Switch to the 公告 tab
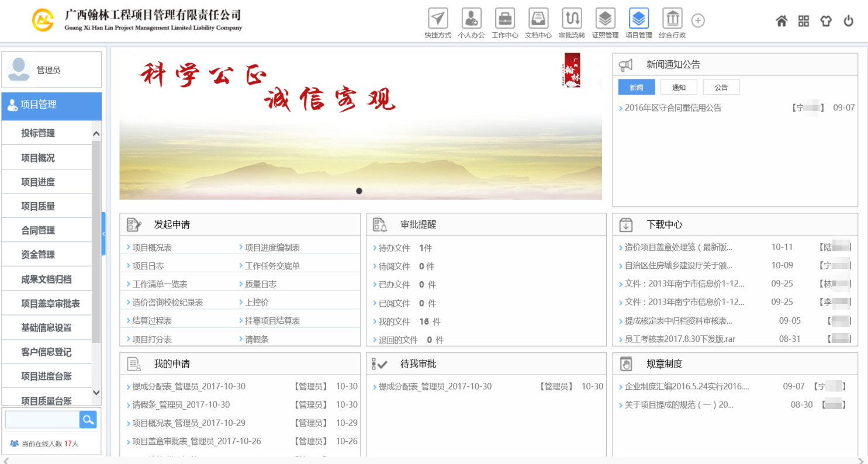This screenshot has width=868, height=464. [x=721, y=87]
